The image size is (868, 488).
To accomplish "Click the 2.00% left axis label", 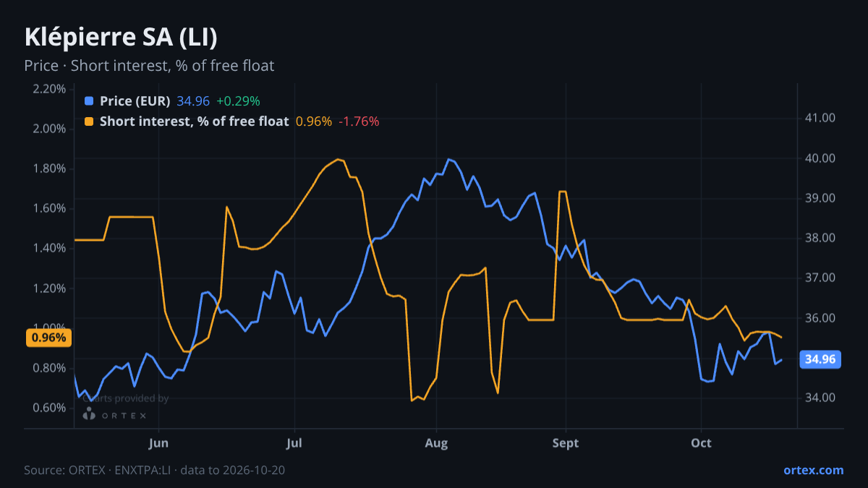I will point(49,129).
